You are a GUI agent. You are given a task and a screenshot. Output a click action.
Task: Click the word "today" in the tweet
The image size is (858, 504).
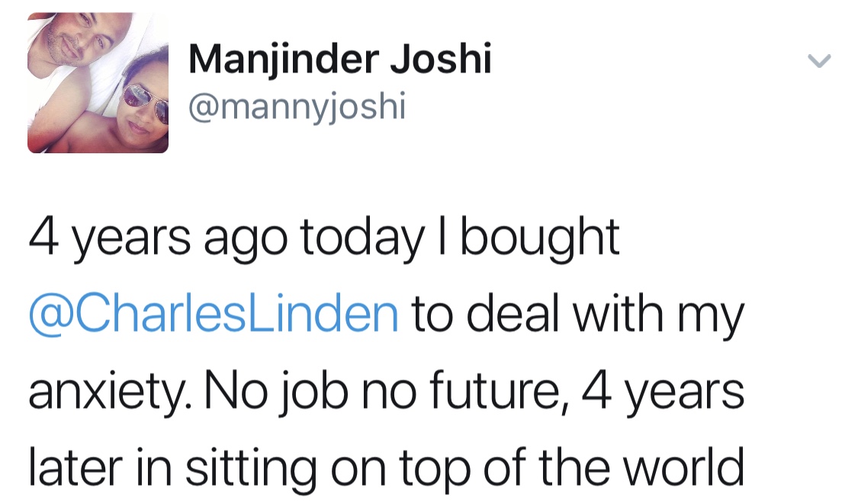pos(362,239)
